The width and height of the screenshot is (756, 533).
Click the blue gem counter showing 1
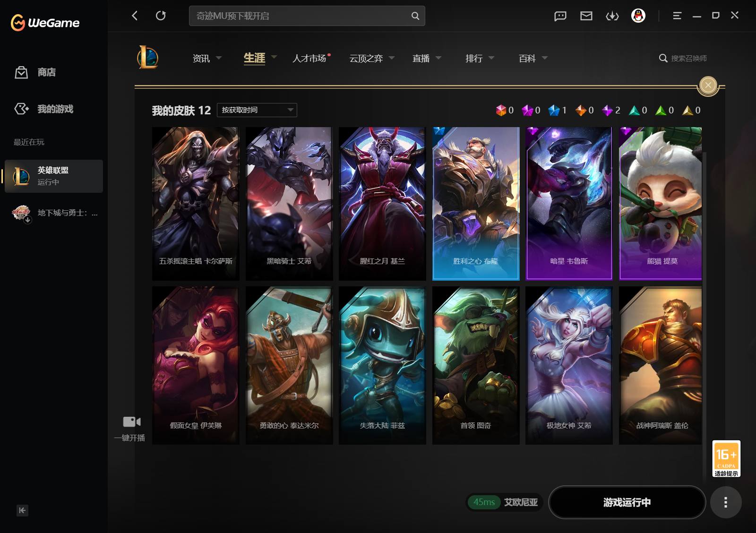click(554, 110)
